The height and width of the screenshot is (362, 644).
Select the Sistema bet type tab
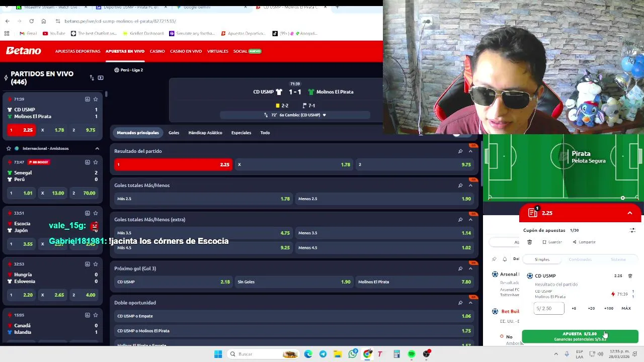coord(618,259)
